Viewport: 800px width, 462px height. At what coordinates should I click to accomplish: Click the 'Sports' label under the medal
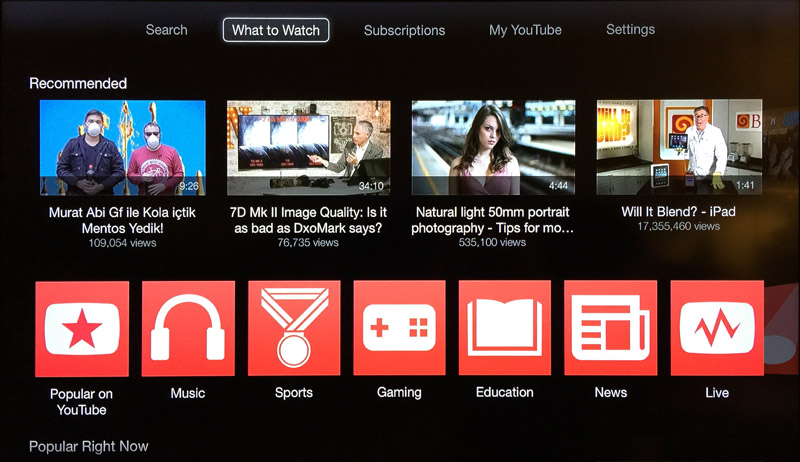(x=294, y=393)
